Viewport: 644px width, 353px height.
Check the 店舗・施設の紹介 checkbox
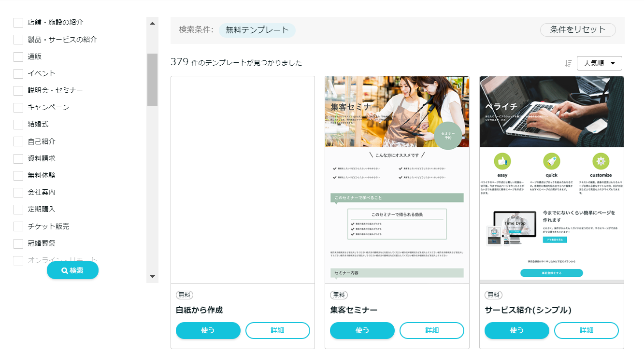coord(18,23)
